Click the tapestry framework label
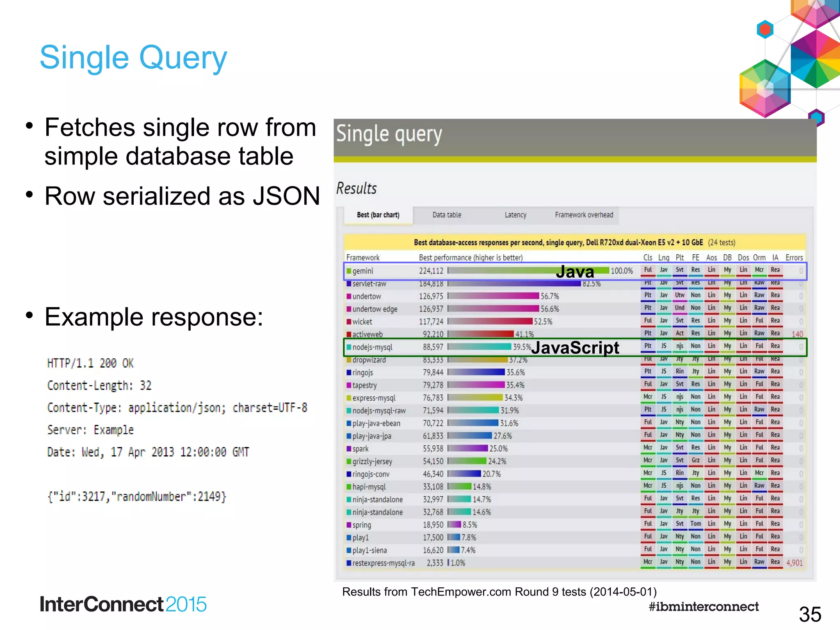 [364, 386]
